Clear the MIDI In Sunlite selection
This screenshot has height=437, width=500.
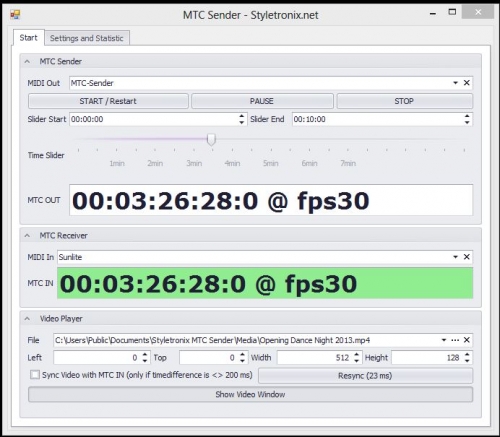pos(467,257)
